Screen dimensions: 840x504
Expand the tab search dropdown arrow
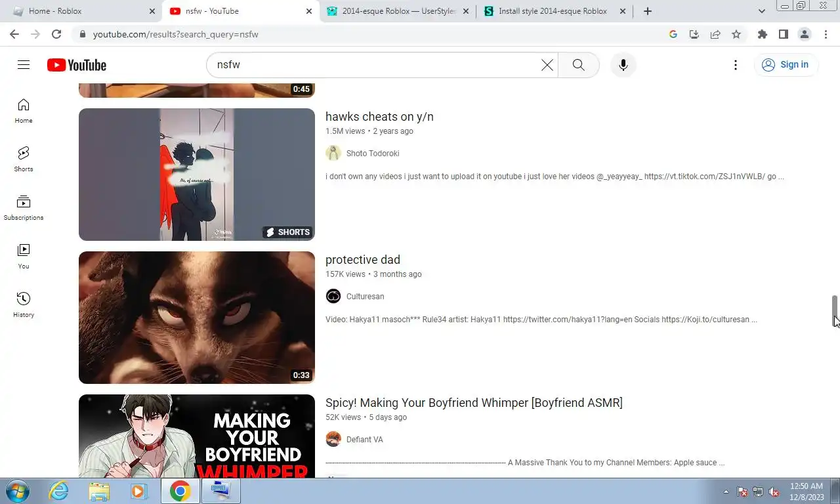[x=761, y=11]
